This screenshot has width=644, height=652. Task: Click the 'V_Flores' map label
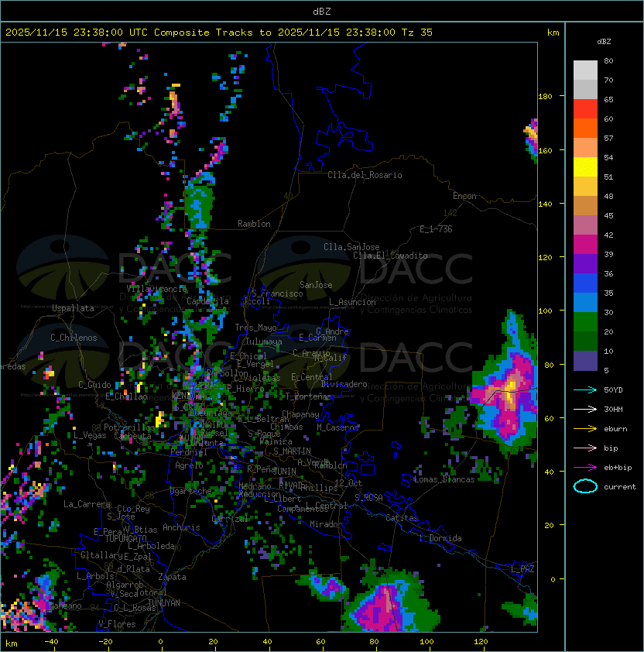(117, 624)
